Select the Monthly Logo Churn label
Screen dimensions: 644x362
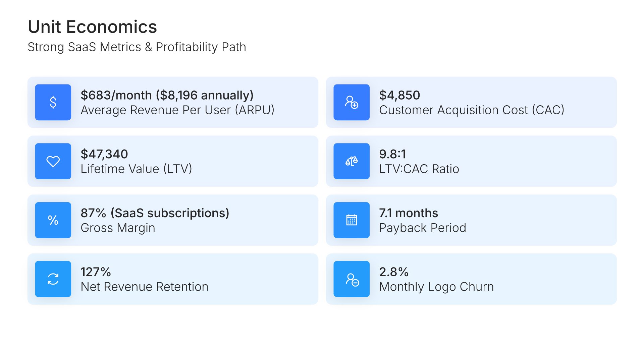point(436,287)
